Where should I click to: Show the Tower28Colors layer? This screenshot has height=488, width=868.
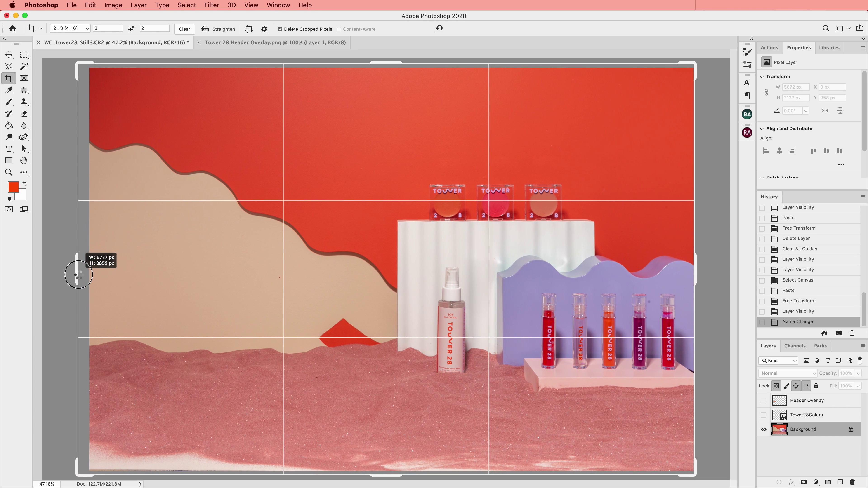point(763,415)
